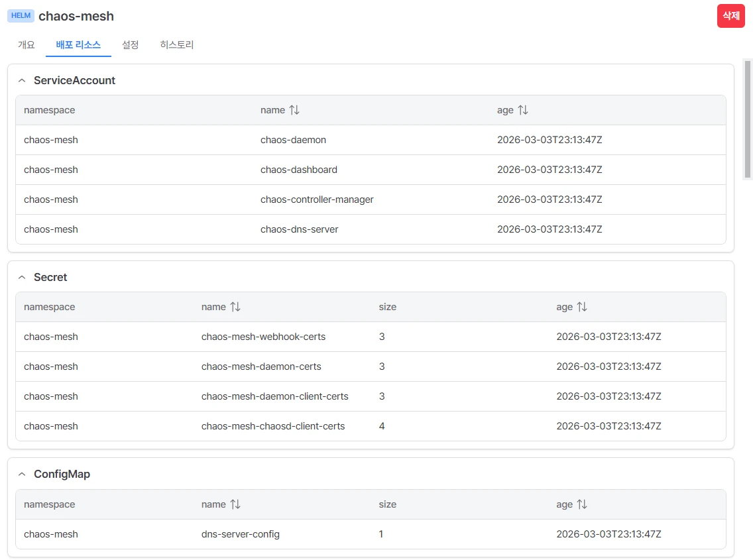Click the size header in ConfigMap table
The width and height of the screenshot is (753, 560).
pos(388,504)
